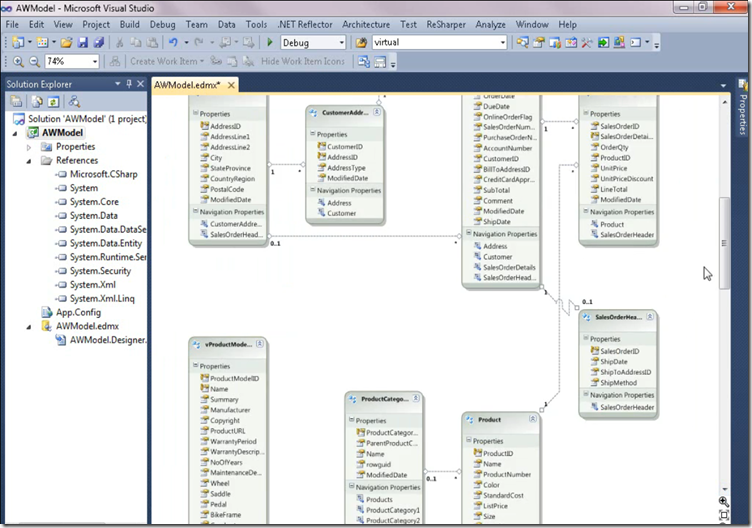Viewport: 752px width, 528px height.
Task: Click the Save icon in toolbar
Action: (82, 43)
